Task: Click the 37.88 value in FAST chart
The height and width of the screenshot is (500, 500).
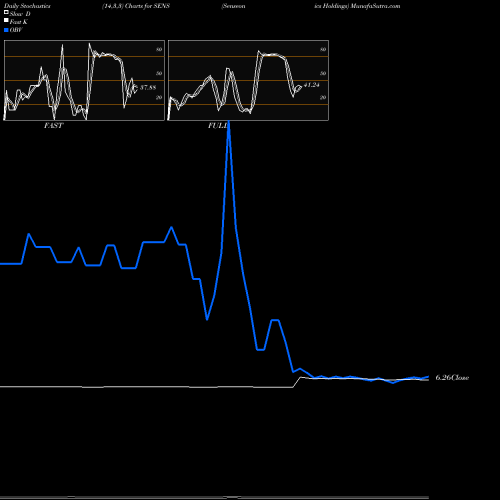Action: 148,88
